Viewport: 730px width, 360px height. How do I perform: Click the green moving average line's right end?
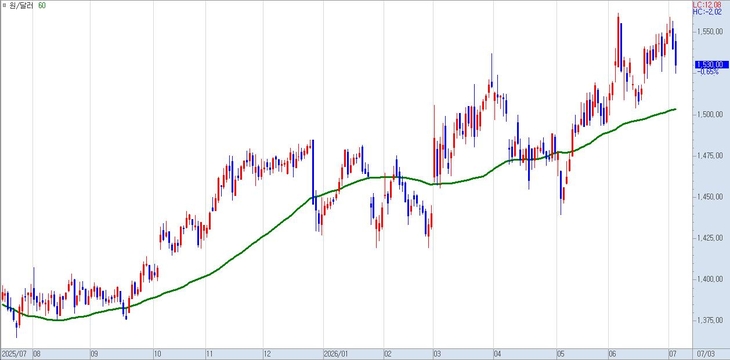tap(675, 109)
